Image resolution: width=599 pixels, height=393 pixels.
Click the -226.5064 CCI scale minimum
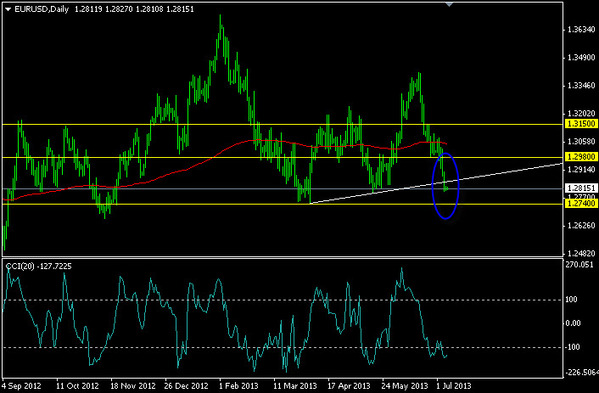coord(582,372)
